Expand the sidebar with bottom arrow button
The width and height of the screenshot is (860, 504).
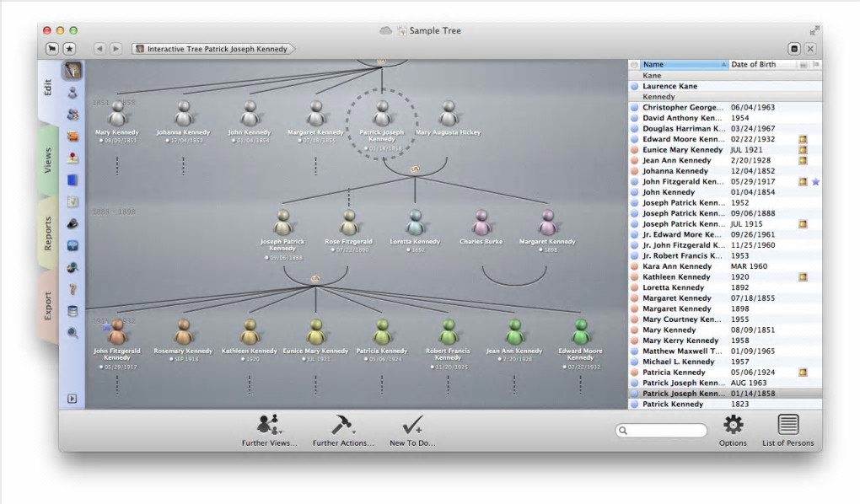pos(73,399)
